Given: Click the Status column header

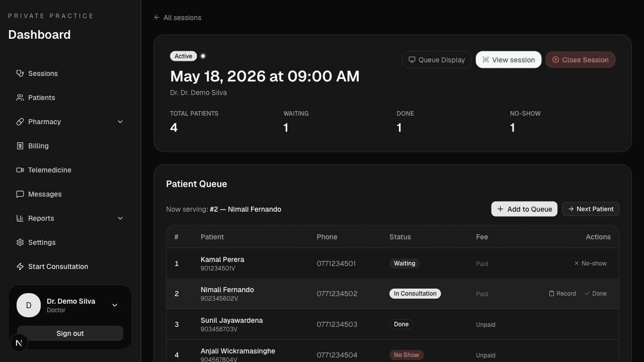Looking at the screenshot, I should tap(400, 237).
